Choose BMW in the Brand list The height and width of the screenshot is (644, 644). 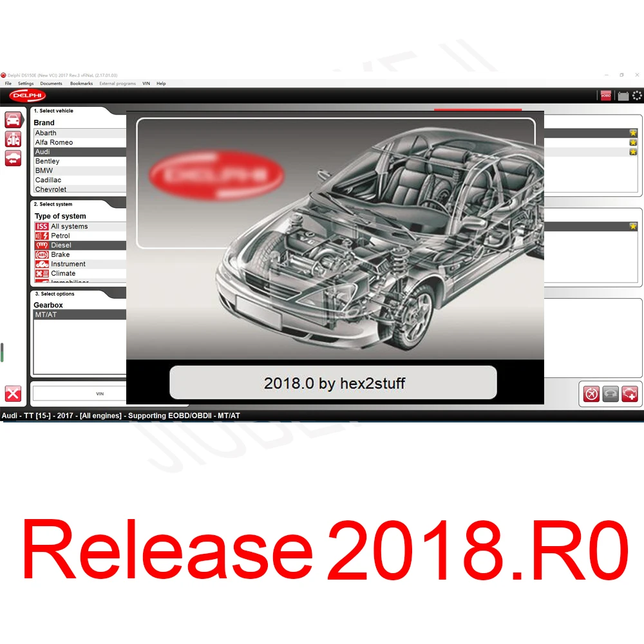(80, 171)
